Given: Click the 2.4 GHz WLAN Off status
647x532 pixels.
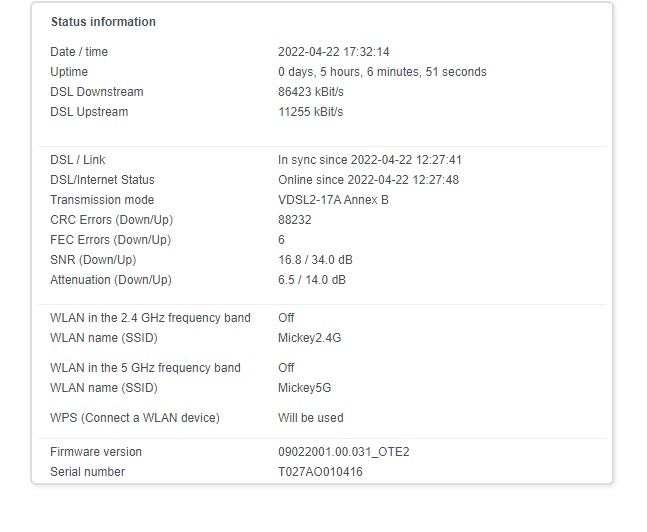Looking at the screenshot, I should [x=286, y=318].
